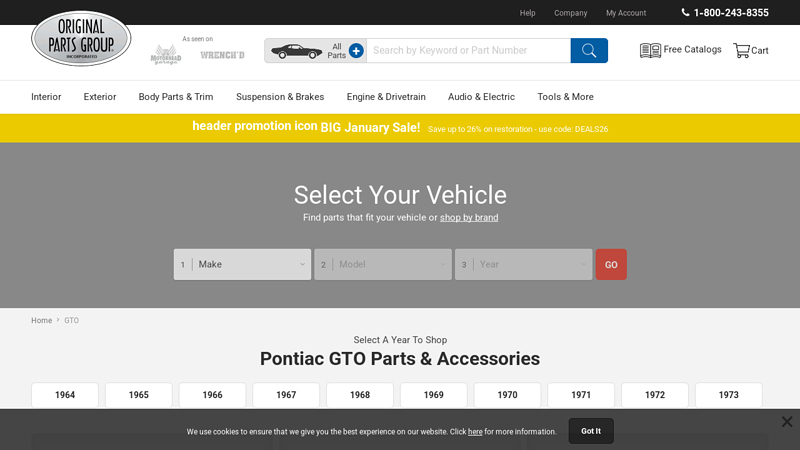Viewport: 800px width, 450px height.
Task: Click the Pontiac GTO Parts & Accessories heading
Action: [400, 359]
